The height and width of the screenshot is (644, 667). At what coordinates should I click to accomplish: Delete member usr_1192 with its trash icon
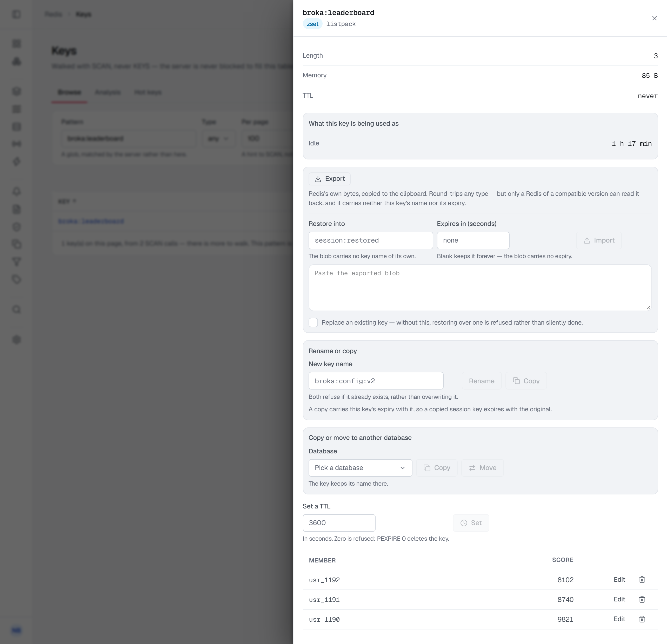pyautogui.click(x=642, y=579)
